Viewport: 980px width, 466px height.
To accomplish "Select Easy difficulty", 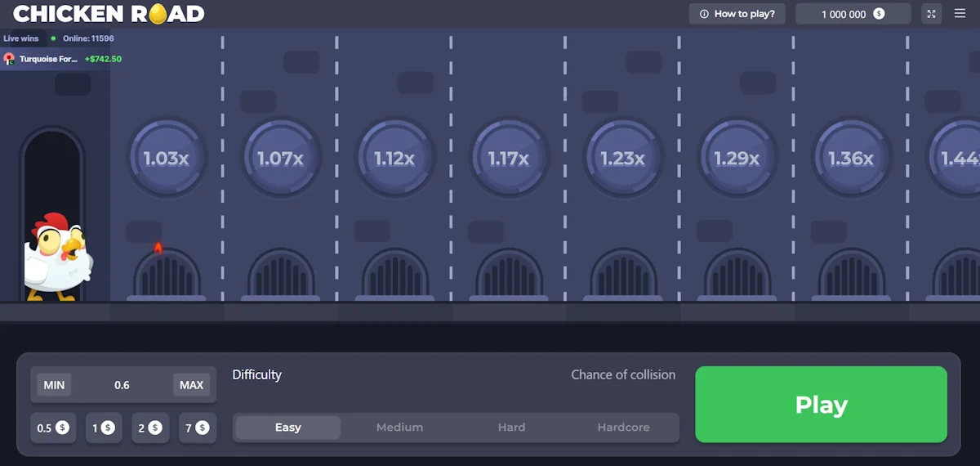I will 287,428.
